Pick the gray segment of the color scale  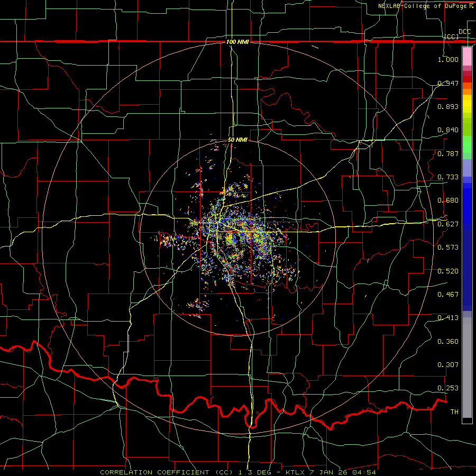(467, 368)
